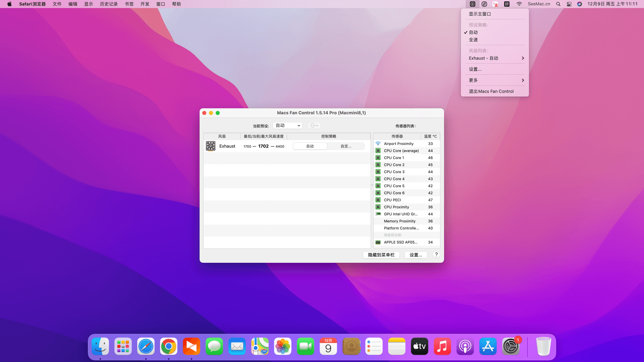Click the Macs Fan Control menu bar icon
644x362 pixels.
tap(472, 4)
